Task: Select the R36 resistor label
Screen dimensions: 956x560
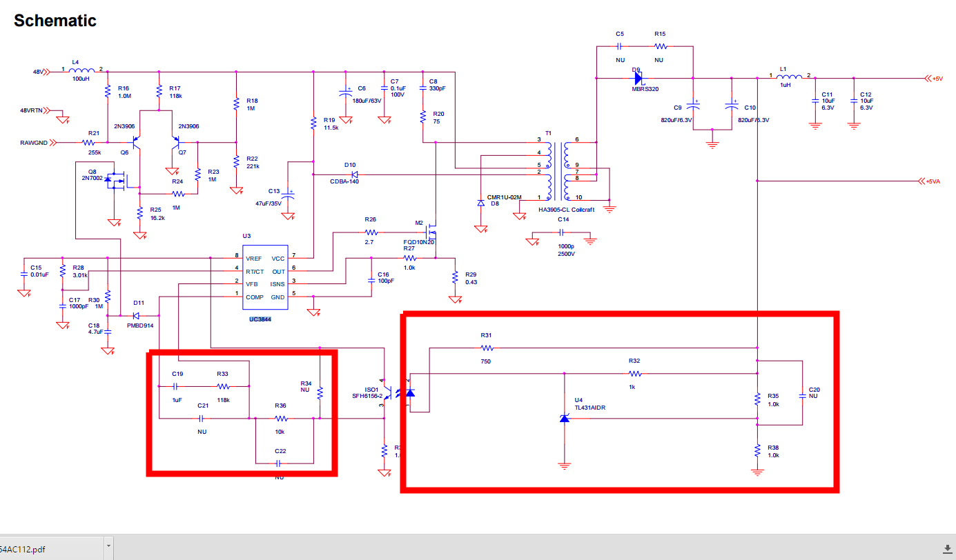Action: coord(280,406)
